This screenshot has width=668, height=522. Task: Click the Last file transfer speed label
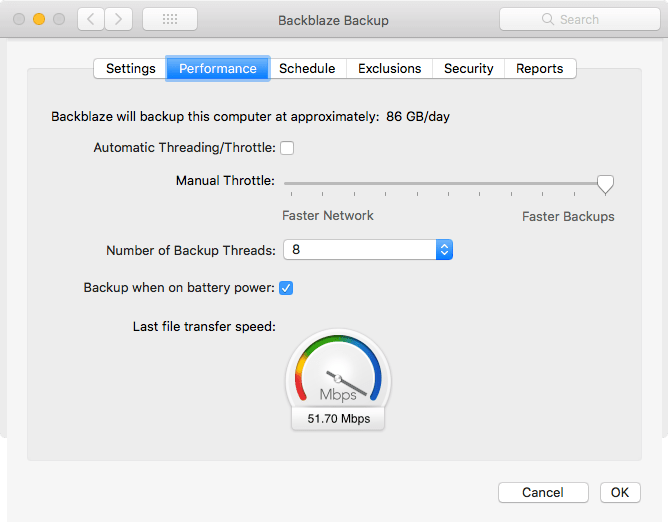[x=204, y=326]
